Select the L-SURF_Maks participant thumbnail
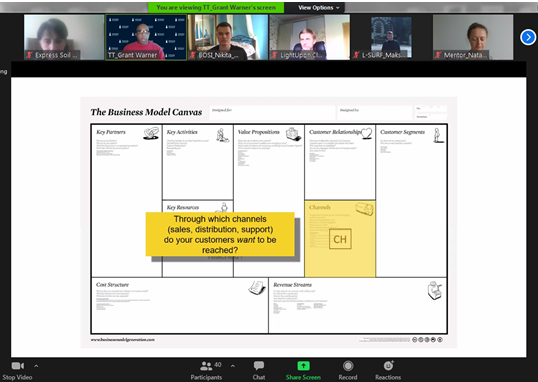Image resolution: width=538 pixels, height=382 pixels. pyautogui.click(x=391, y=37)
